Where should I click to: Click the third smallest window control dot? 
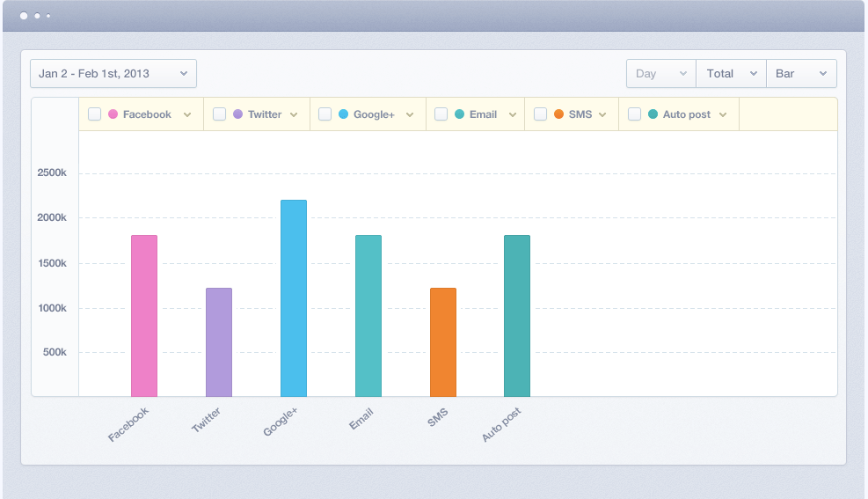coord(48,16)
